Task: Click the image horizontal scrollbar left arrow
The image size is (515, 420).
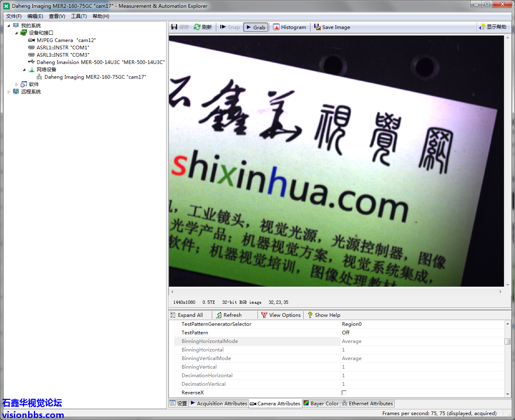Action: (x=172, y=292)
